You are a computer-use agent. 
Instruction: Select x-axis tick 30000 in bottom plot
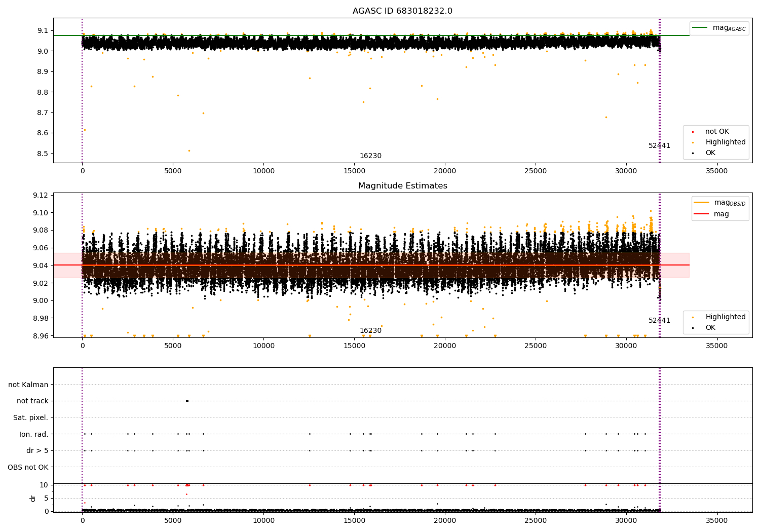point(626,521)
